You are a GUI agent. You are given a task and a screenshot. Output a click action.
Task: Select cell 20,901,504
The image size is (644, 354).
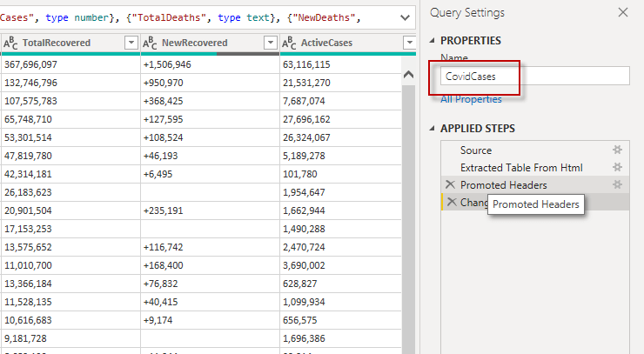pos(70,210)
